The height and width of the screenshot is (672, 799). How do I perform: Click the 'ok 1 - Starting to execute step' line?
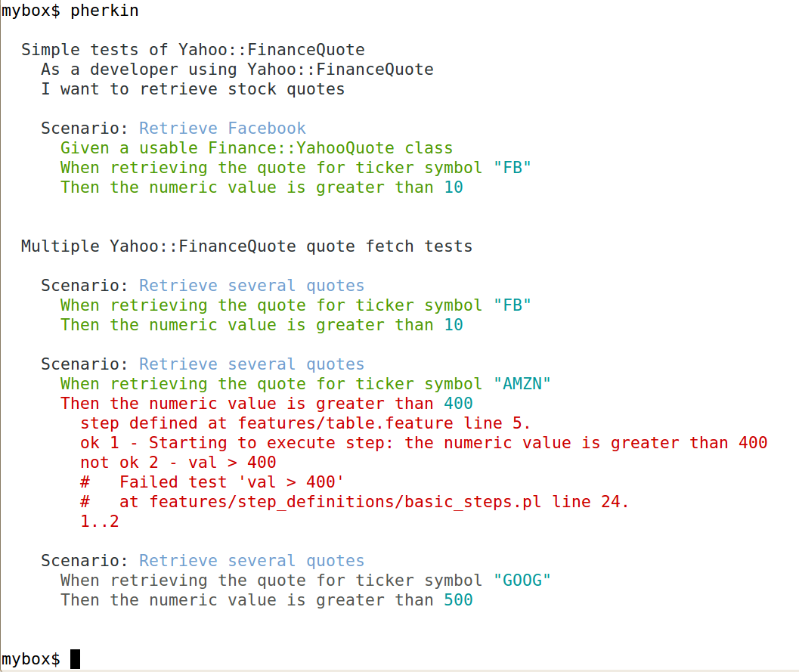tap(424, 443)
